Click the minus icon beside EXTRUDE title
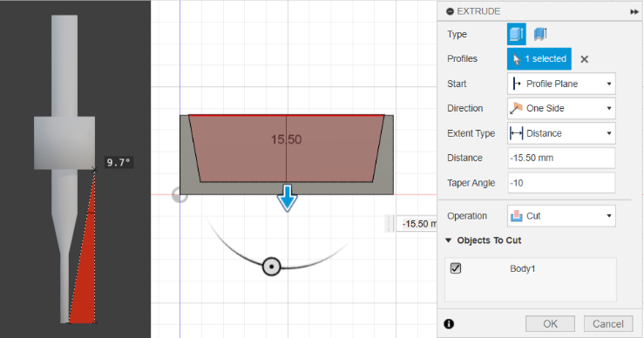 450,11
